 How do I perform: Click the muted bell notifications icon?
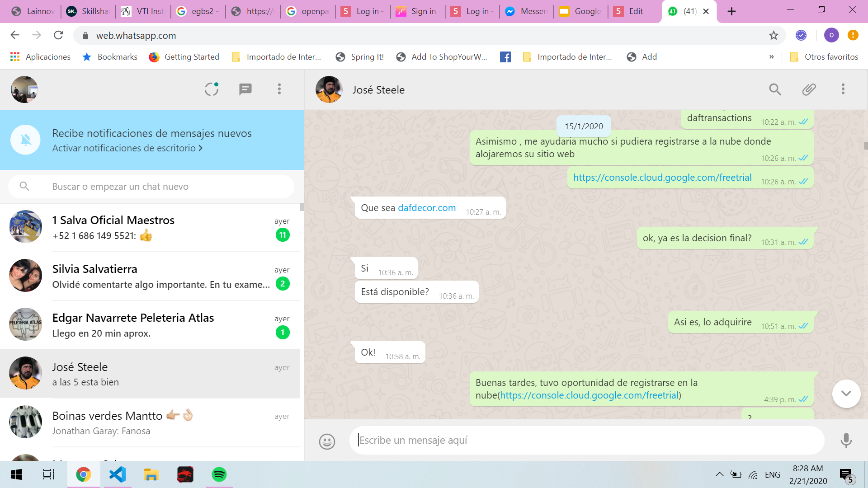26,140
